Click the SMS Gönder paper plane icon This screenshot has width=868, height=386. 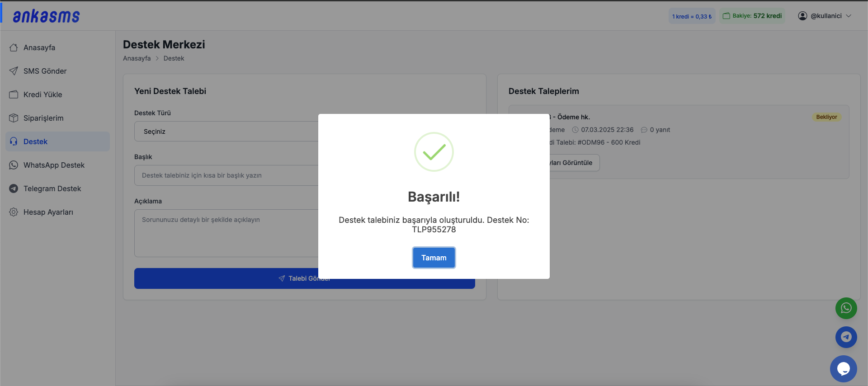pyautogui.click(x=14, y=71)
